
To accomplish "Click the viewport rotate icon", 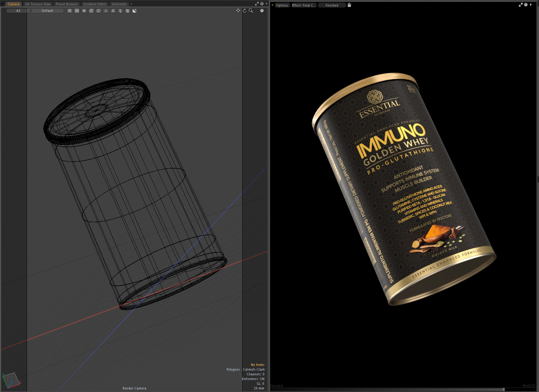I will pos(245,11).
